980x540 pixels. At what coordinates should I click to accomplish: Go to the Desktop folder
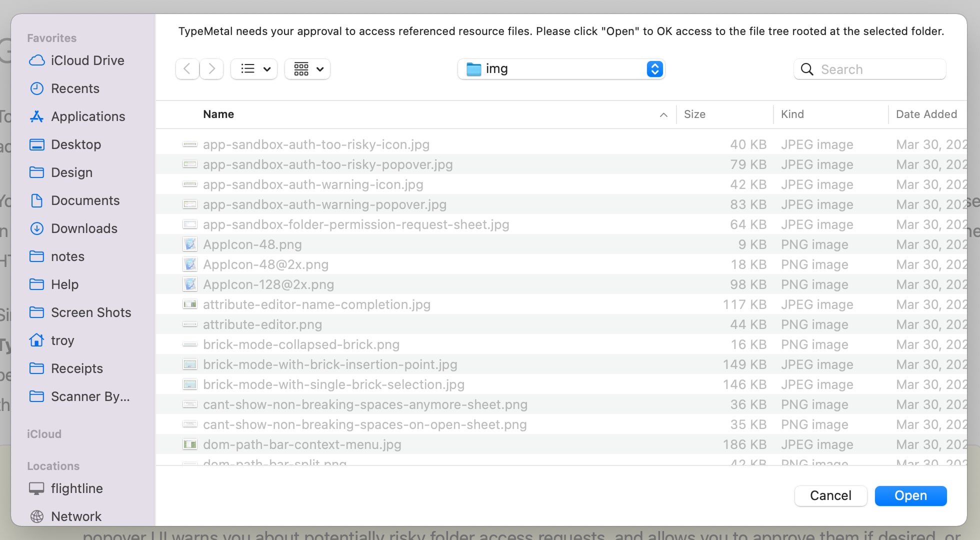click(65, 144)
